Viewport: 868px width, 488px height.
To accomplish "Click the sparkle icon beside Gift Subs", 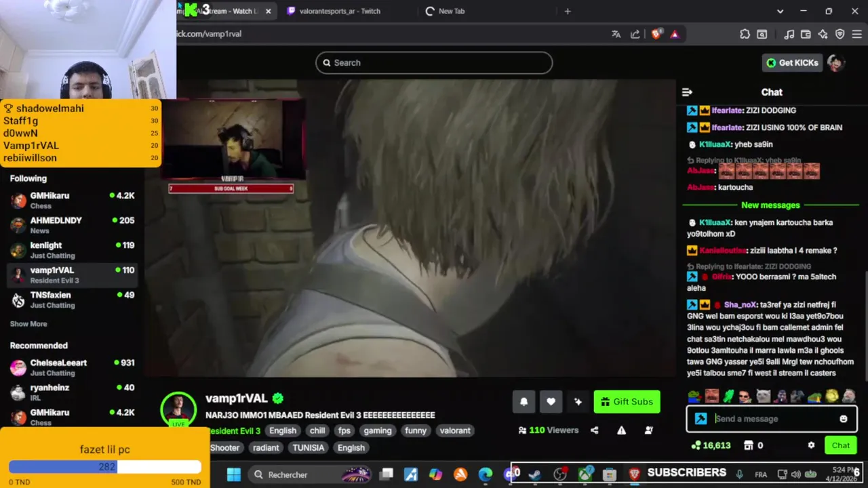I will (x=578, y=401).
